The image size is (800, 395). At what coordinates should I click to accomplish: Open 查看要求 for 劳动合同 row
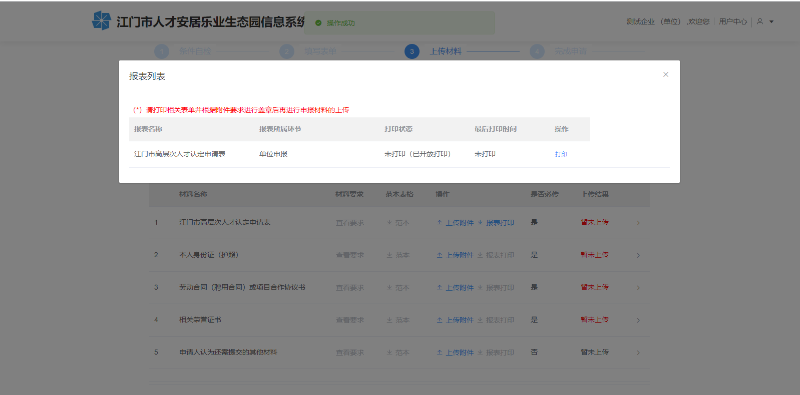click(x=349, y=288)
